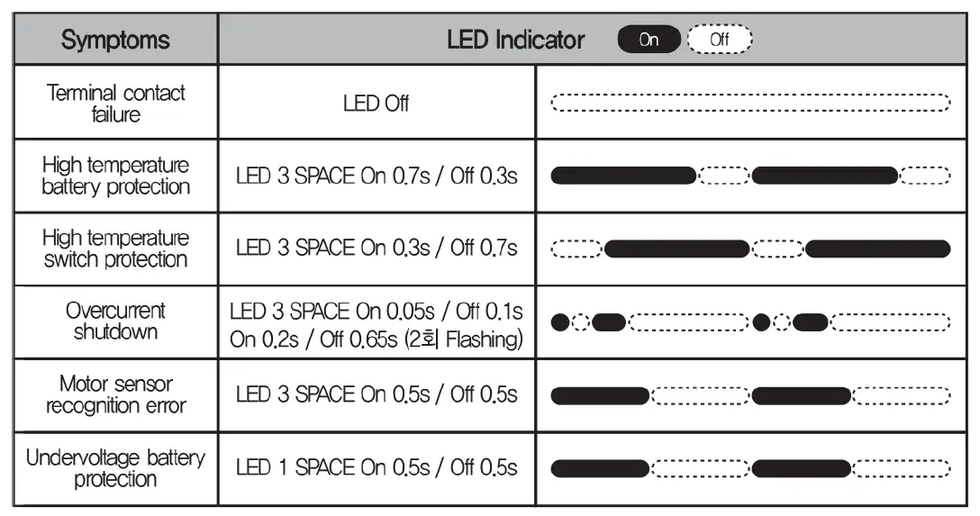This screenshot has height=516, width=980.
Task: Select High temperature battery protection label
Action: (115, 177)
